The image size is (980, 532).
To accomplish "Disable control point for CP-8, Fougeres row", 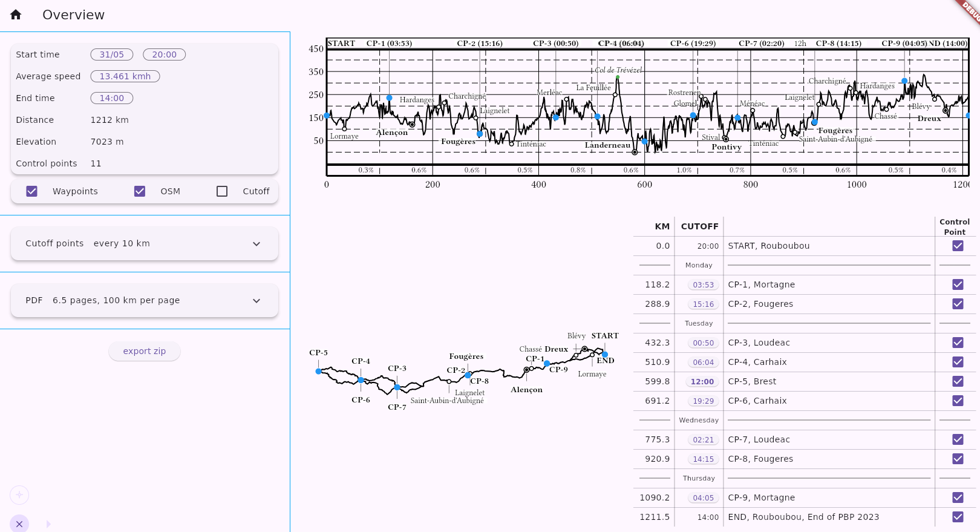I will point(958,459).
